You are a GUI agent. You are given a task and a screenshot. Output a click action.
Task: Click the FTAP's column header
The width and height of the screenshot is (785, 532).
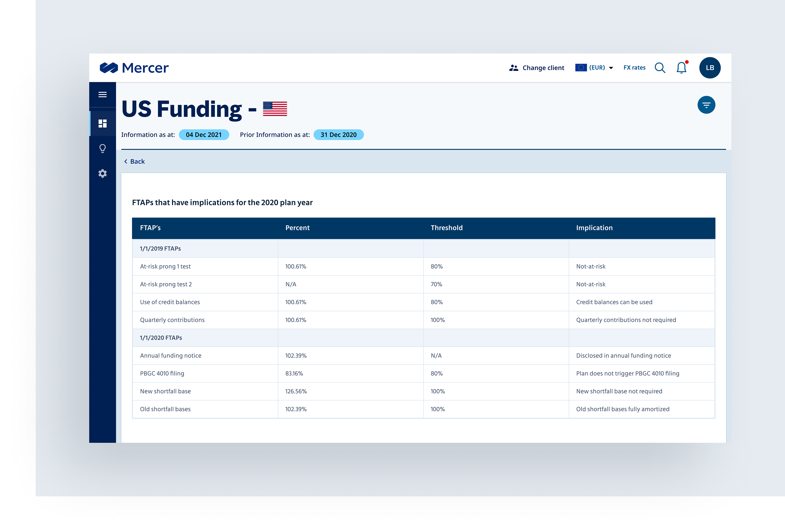[150, 228]
